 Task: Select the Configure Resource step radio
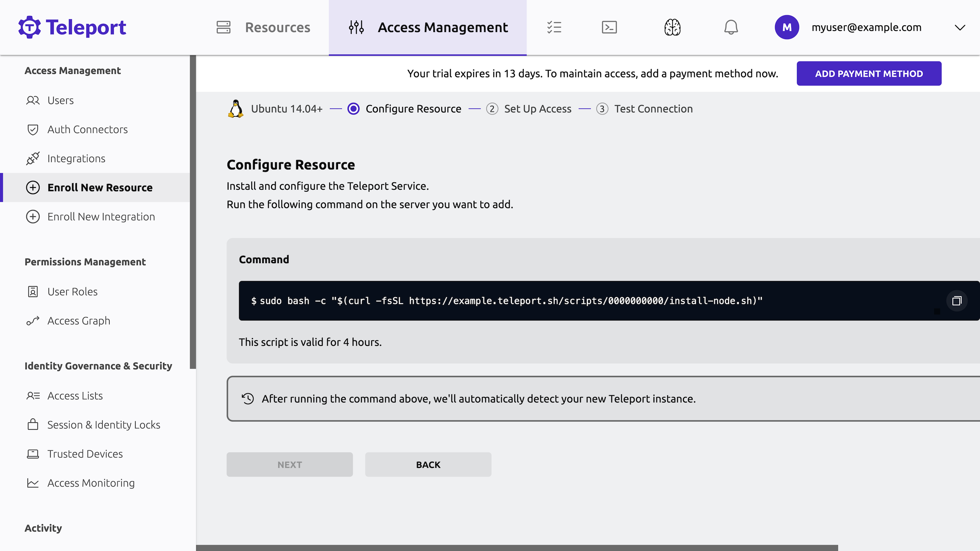[x=353, y=109]
